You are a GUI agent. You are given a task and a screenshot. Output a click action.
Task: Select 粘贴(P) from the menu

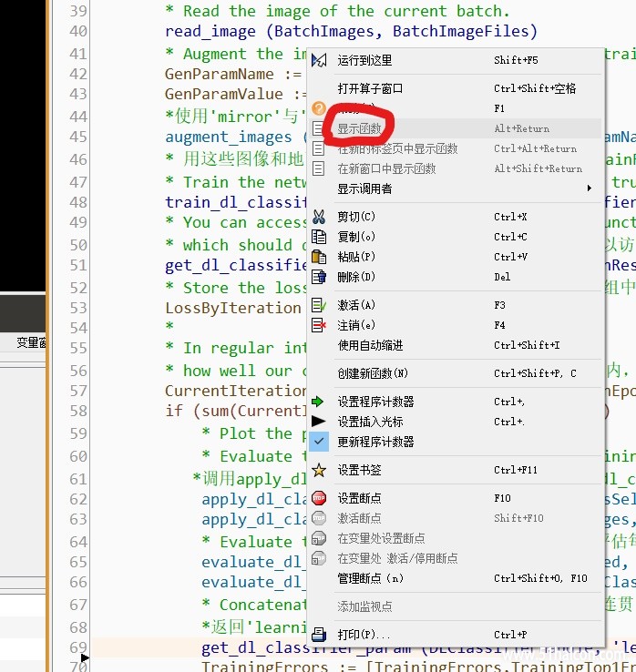pos(456,257)
